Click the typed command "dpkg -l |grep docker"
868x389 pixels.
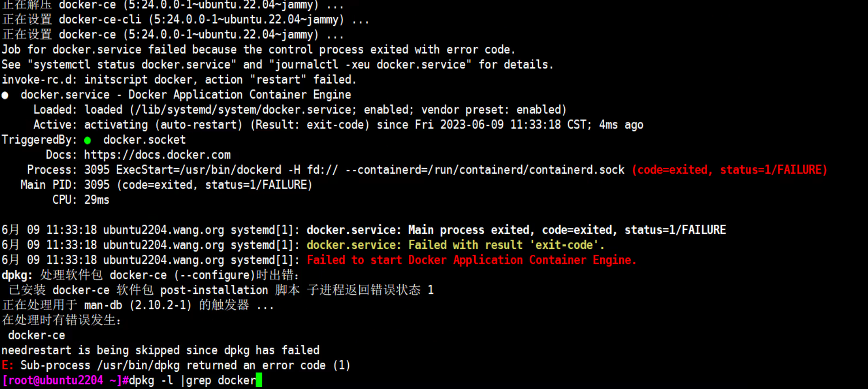coord(192,380)
